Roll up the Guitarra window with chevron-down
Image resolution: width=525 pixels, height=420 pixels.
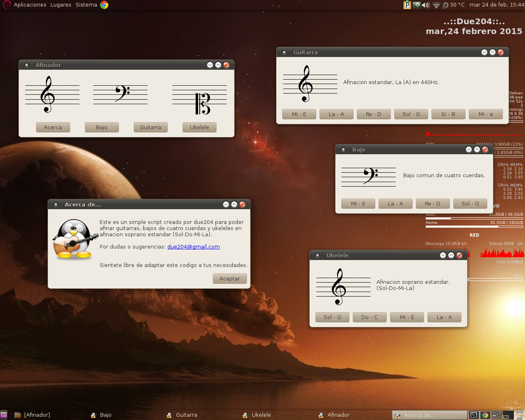point(484,52)
